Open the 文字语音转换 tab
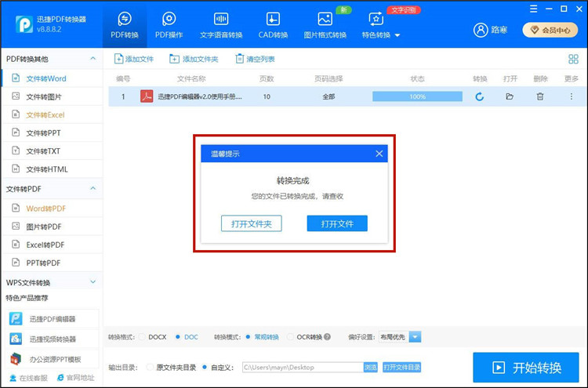The width and height of the screenshot is (588, 388). (x=221, y=25)
